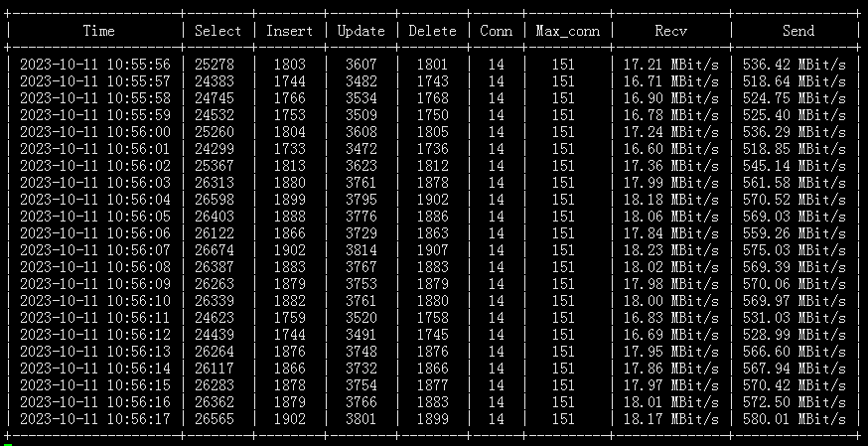Click the Time column header
This screenshot has height=446, width=868.
pyautogui.click(x=99, y=31)
